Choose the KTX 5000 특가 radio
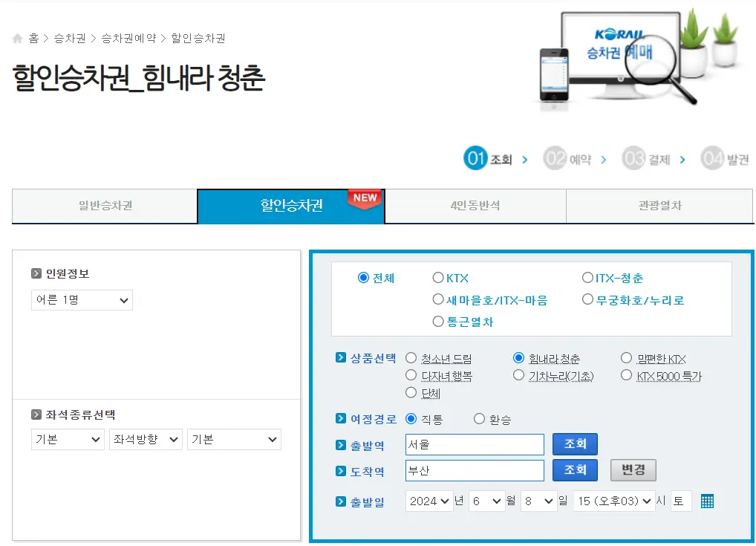The width and height of the screenshot is (756, 546). (x=626, y=375)
